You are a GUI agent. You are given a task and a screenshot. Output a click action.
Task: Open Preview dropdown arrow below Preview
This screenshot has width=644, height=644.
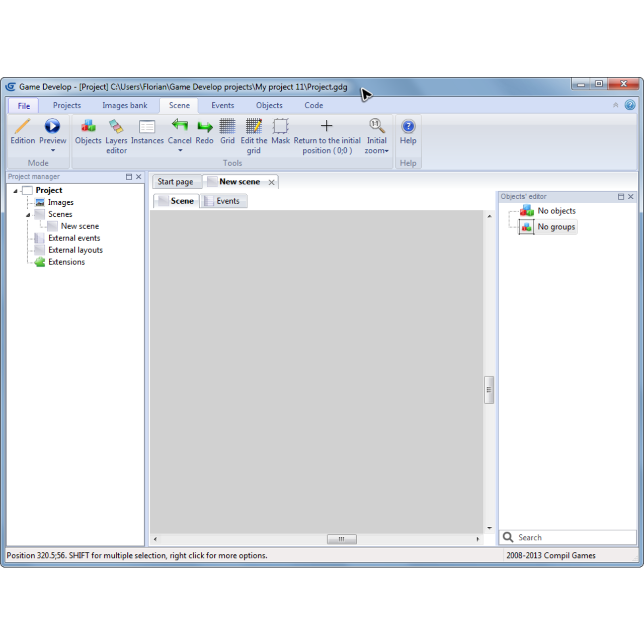pos(52,150)
